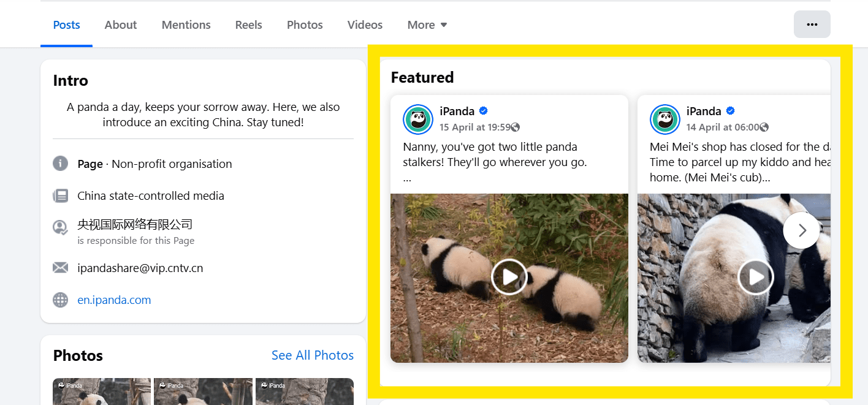Click iPanda's verified blue checkmark badge

482,111
